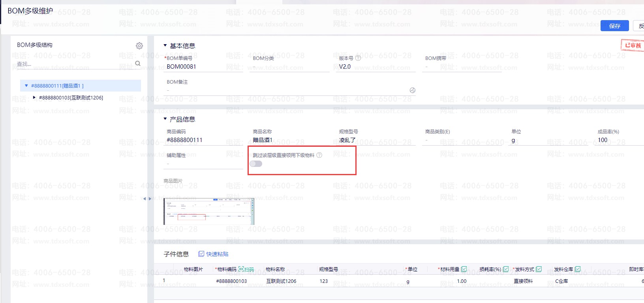Click the help icon beside 版本号
644x303 pixels.
358,58
